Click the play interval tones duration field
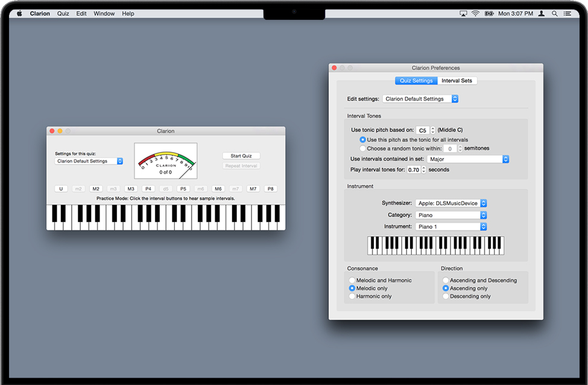 [x=413, y=170]
